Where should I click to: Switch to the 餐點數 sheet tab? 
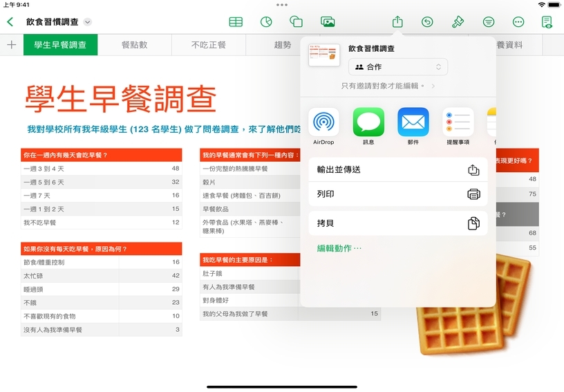click(134, 45)
